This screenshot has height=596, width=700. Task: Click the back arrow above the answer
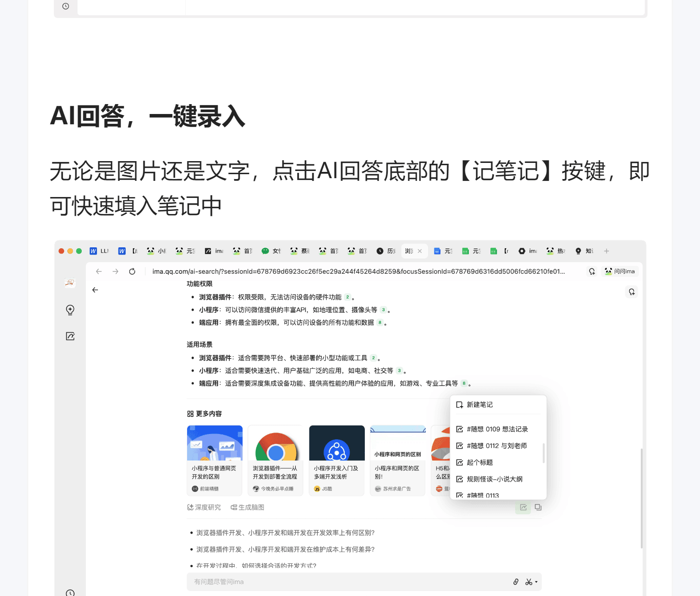pyautogui.click(x=95, y=290)
